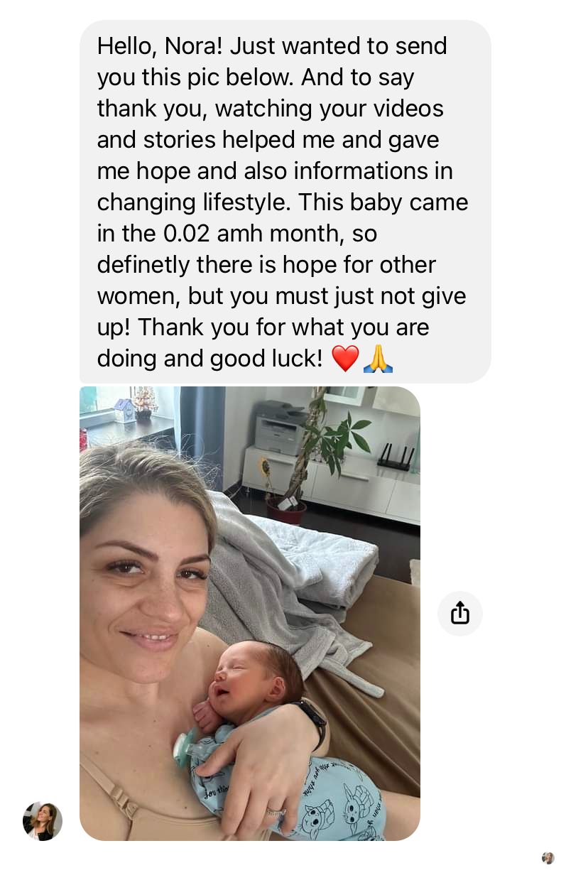This screenshot has width=588, height=885.
Task: Tap the teal pacifier in the photo
Action: (x=188, y=746)
